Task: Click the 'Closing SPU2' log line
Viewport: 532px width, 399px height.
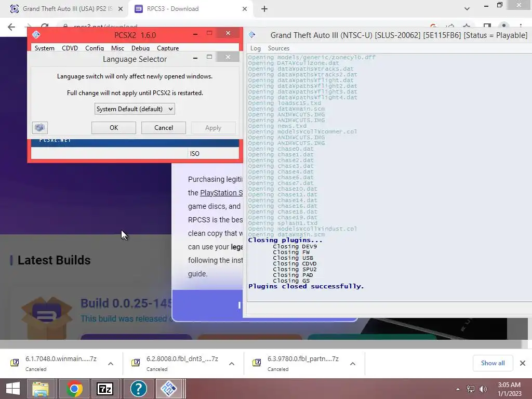Action: tap(295, 270)
